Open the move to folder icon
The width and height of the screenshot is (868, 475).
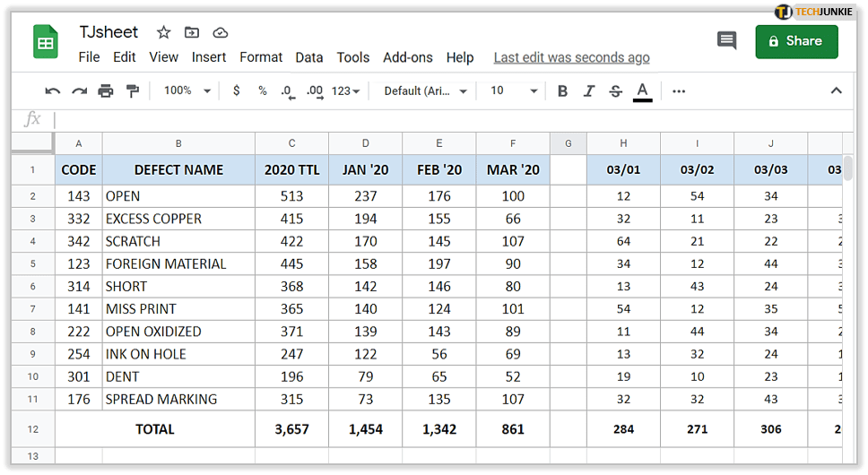coord(192,32)
